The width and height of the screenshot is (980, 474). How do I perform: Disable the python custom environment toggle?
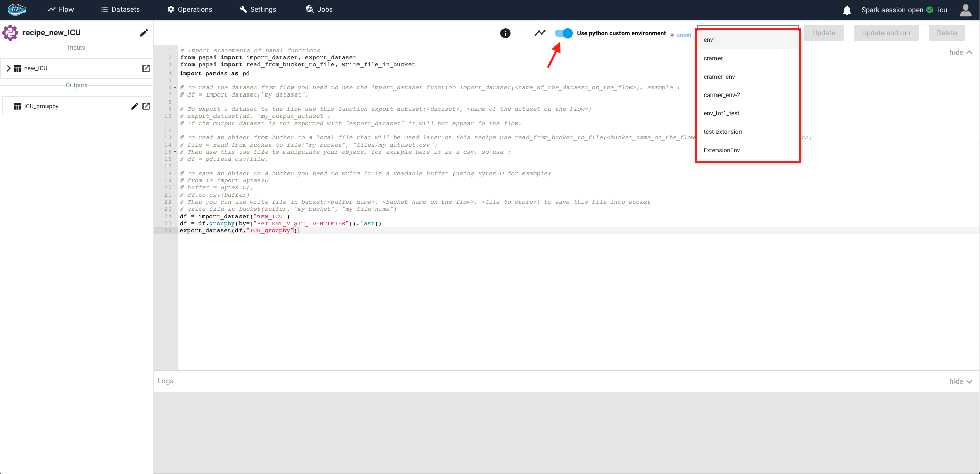pos(563,33)
